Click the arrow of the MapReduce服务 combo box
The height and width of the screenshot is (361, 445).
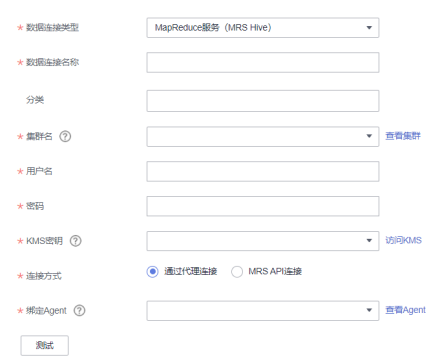point(369,28)
